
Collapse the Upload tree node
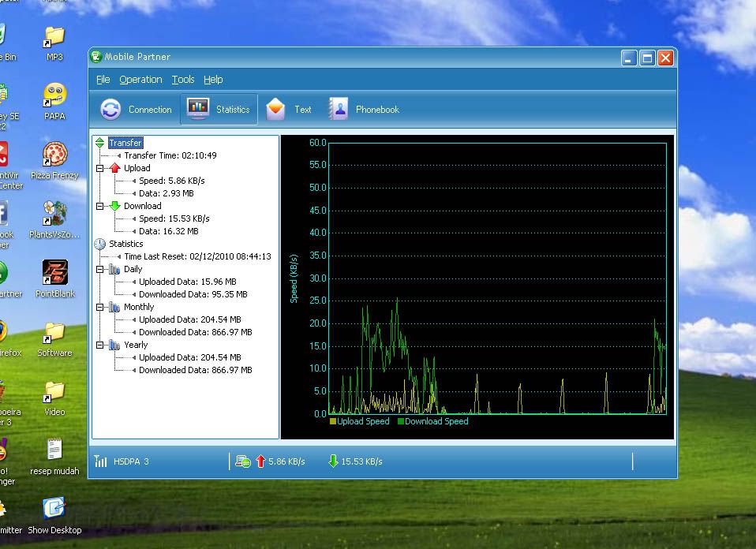coord(99,168)
